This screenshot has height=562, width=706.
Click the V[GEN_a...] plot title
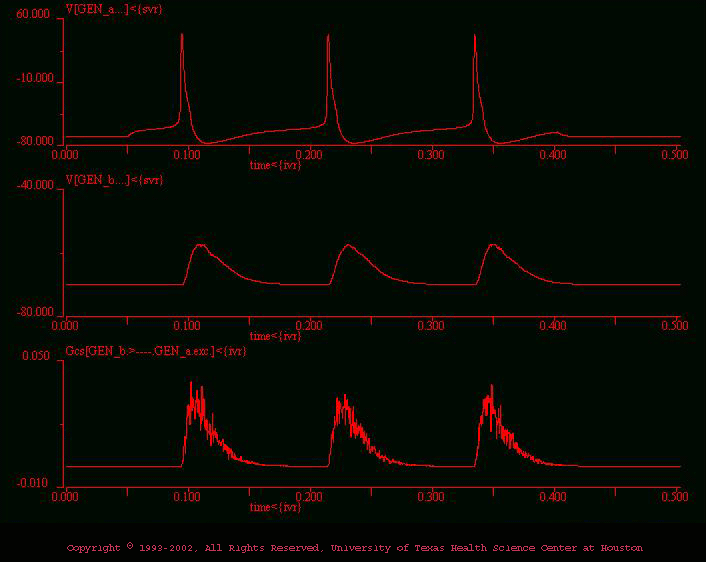113,9
